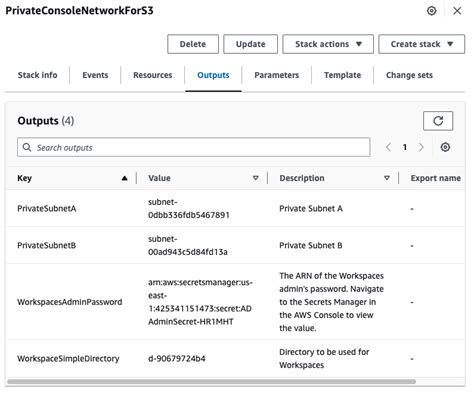Open the table preferences gear icon beside pagination
The height and width of the screenshot is (396, 474).
[x=445, y=147]
